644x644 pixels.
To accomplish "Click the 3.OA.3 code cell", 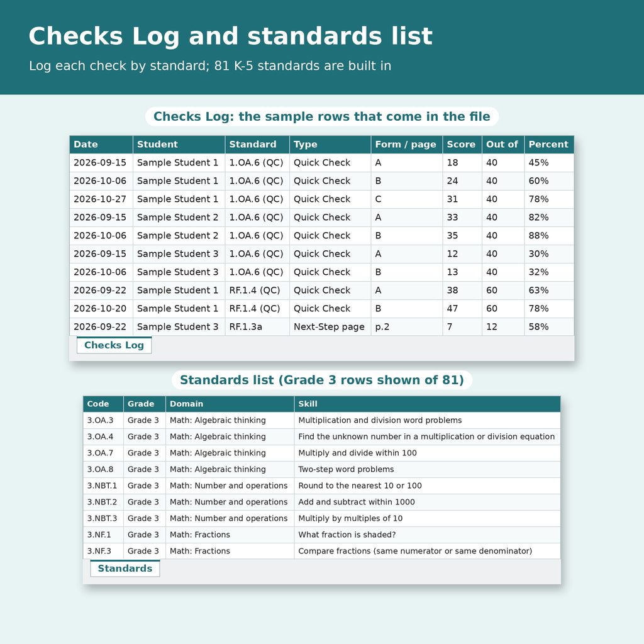I will [x=103, y=421].
